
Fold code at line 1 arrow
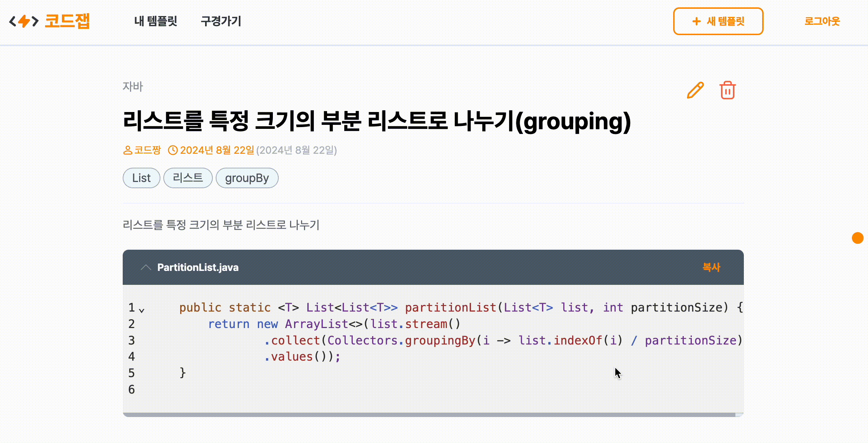142,310
